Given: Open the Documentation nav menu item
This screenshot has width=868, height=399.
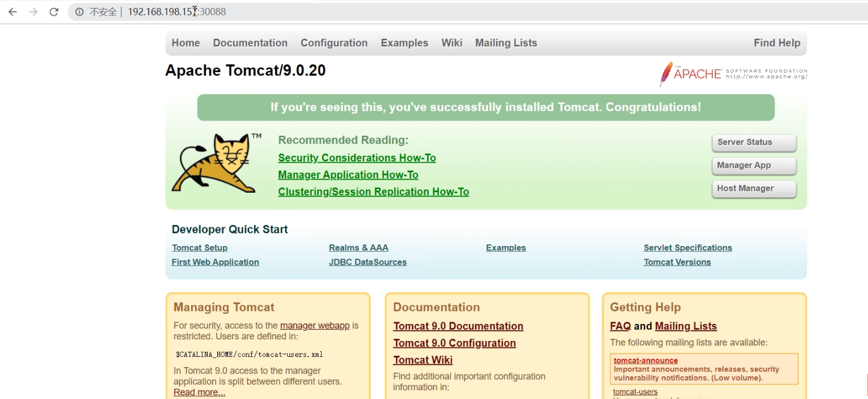Looking at the screenshot, I should [250, 43].
